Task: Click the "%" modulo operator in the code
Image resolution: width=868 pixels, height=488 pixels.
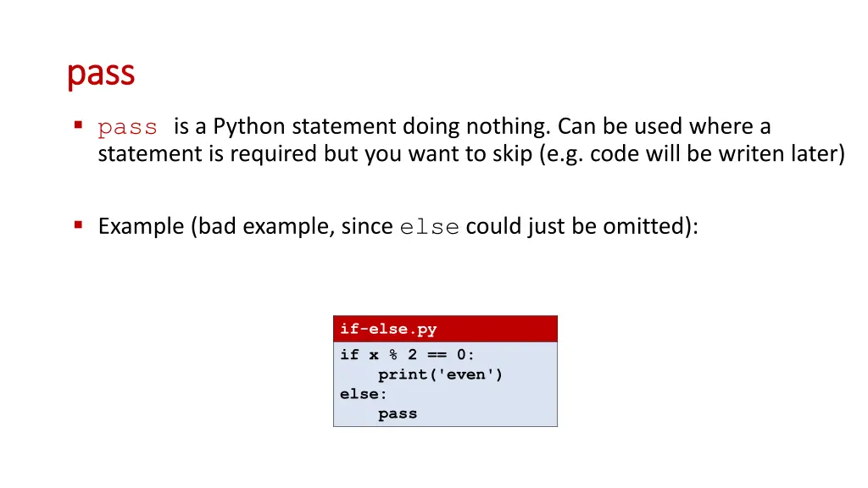Action: click(x=393, y=355)
